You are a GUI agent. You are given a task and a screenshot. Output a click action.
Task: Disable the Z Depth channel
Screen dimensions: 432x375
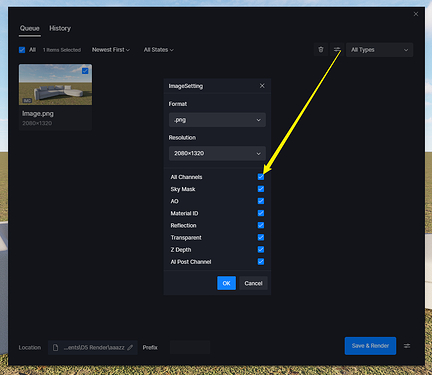[261, 249]
